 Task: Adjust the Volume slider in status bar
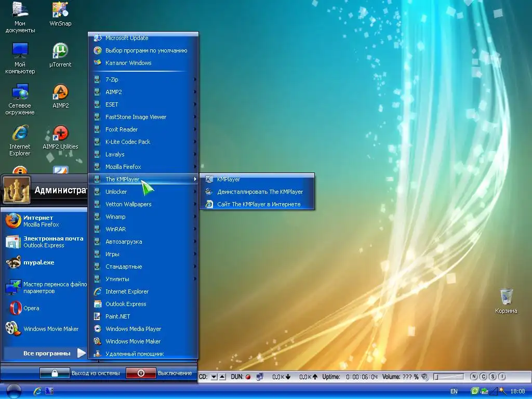[448, 377]
